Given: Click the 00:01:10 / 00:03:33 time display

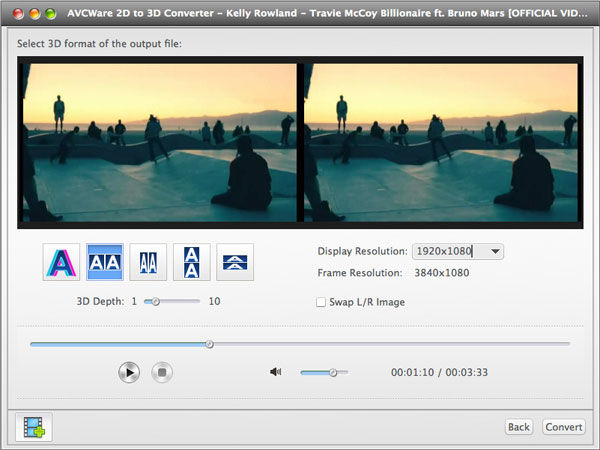Looking at the screenshot, I should coord(439,372).
